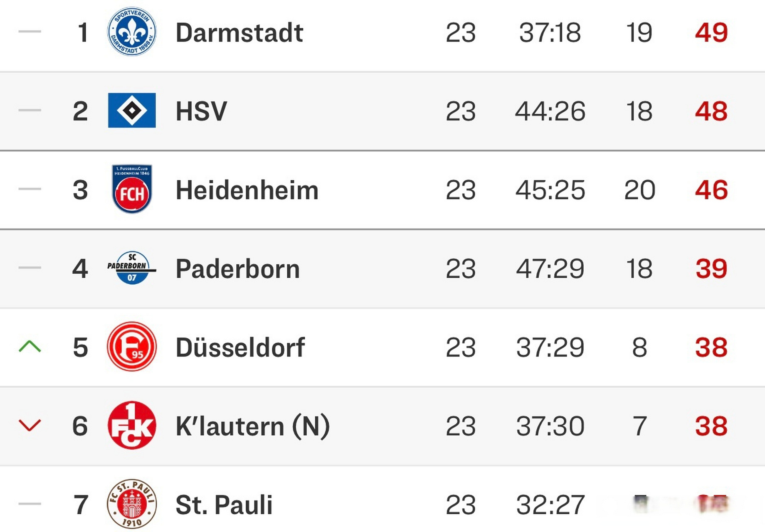This screenshot has height=532, width=765.
Task: Click HSV's 44:26 goals record
Action: click(x=550, y=111)
